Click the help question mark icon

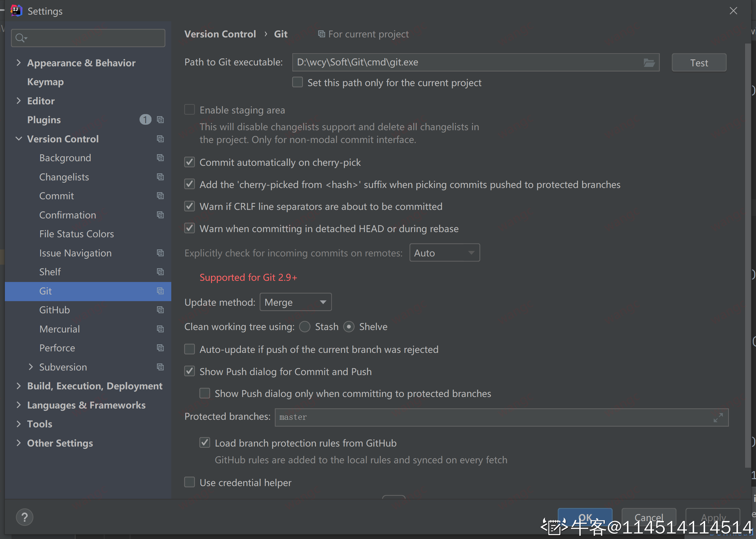click(x=25, y=517)
